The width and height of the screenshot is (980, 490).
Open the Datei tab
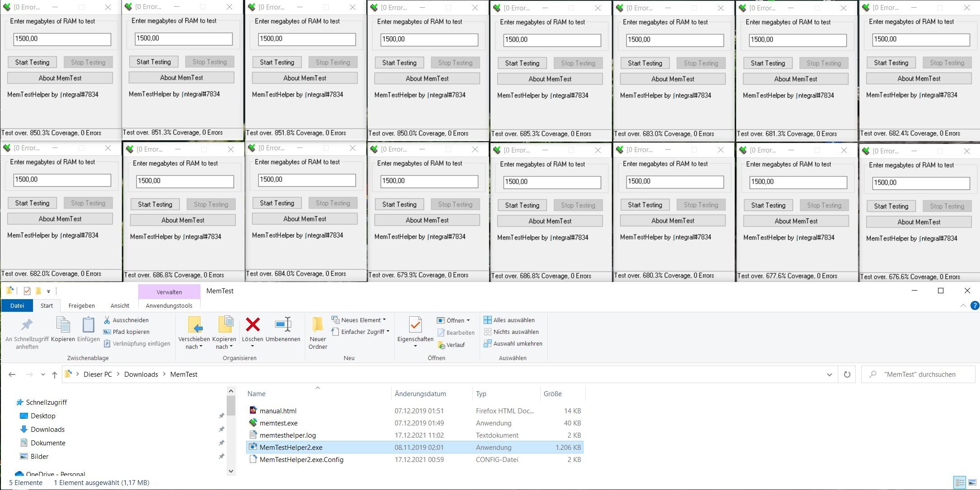click(17, 305)
